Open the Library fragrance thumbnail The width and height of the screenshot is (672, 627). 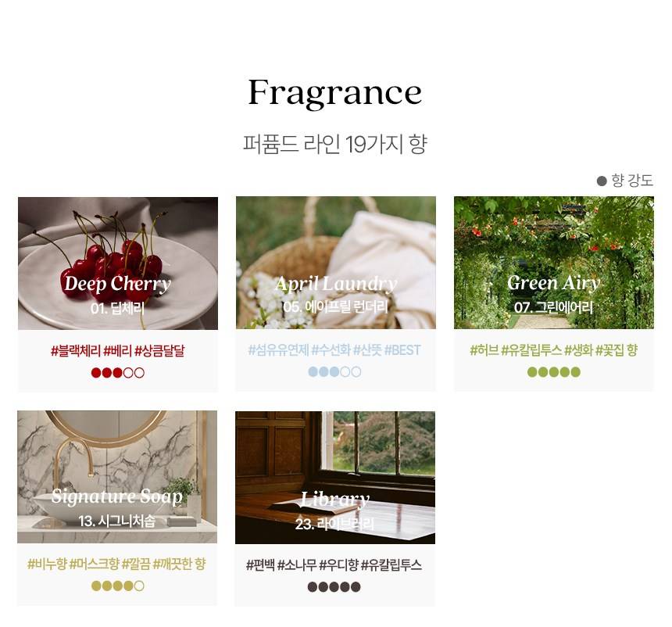pyautogui.click(x=335, y=478)
